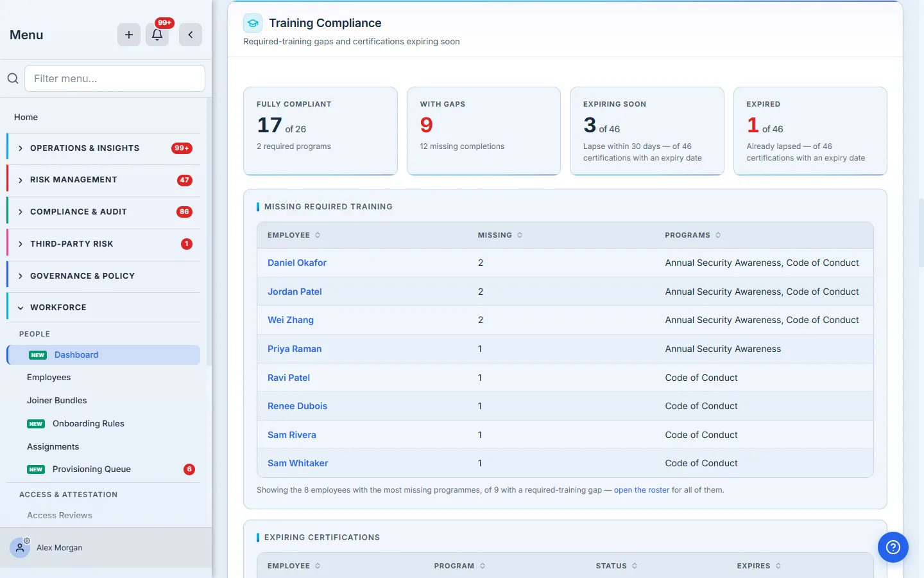The width and height of the screenshot is (924, 578).
Task: Collapse the sidebar with the back chevron
Action: pyautogui.click(x=191, y=35)
